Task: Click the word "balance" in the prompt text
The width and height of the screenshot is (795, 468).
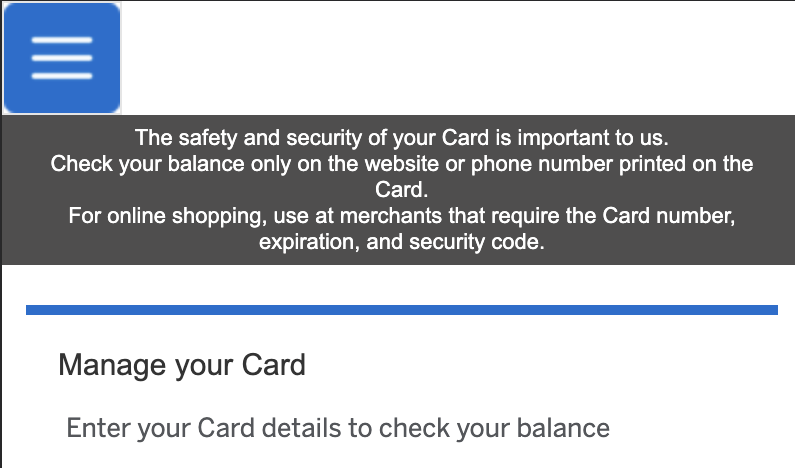Action: (563, 429)
